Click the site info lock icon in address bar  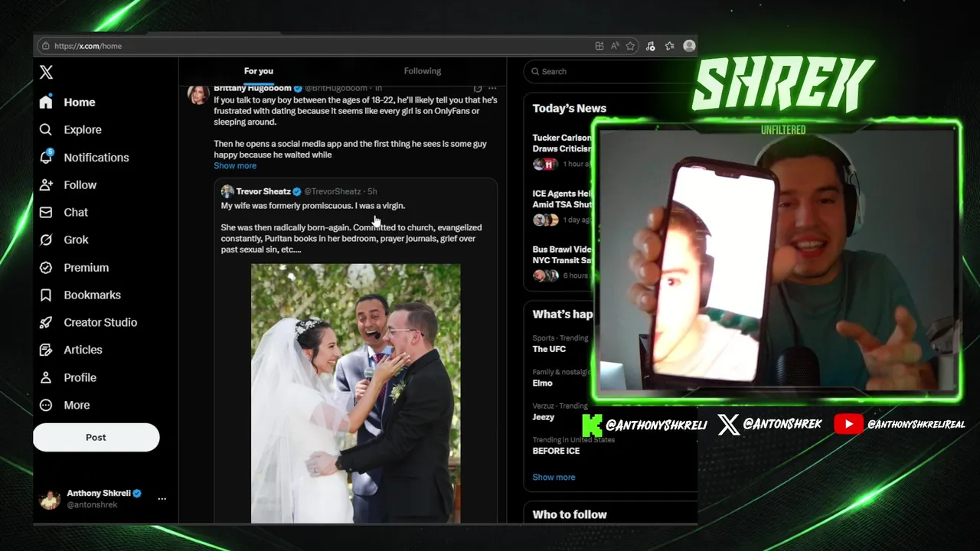[46, 46]
